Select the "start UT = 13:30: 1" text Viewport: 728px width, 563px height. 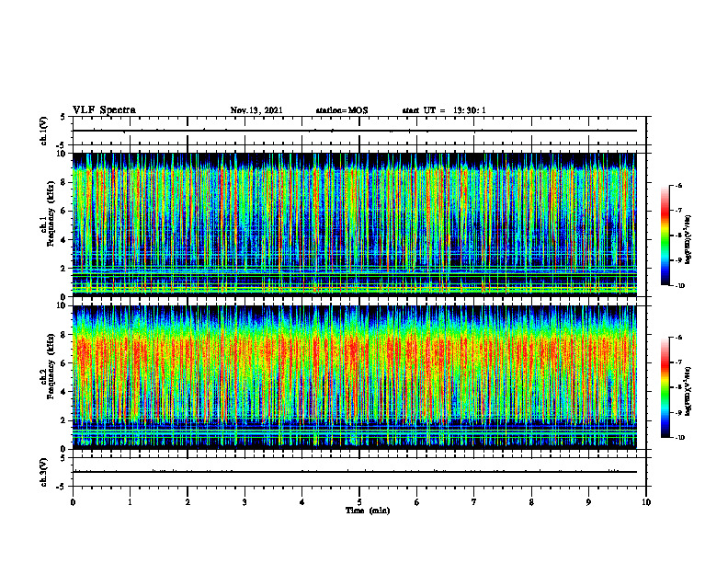[444, 110]
